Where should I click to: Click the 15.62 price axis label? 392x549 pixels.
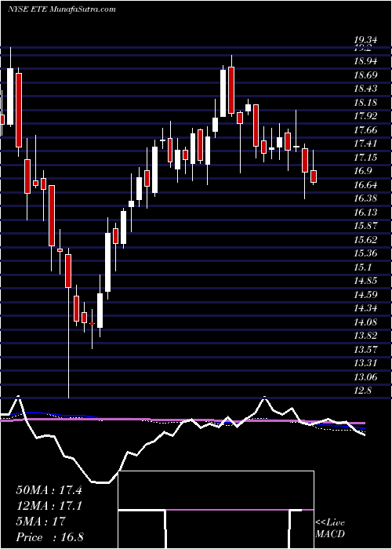[x=365, y=240]
